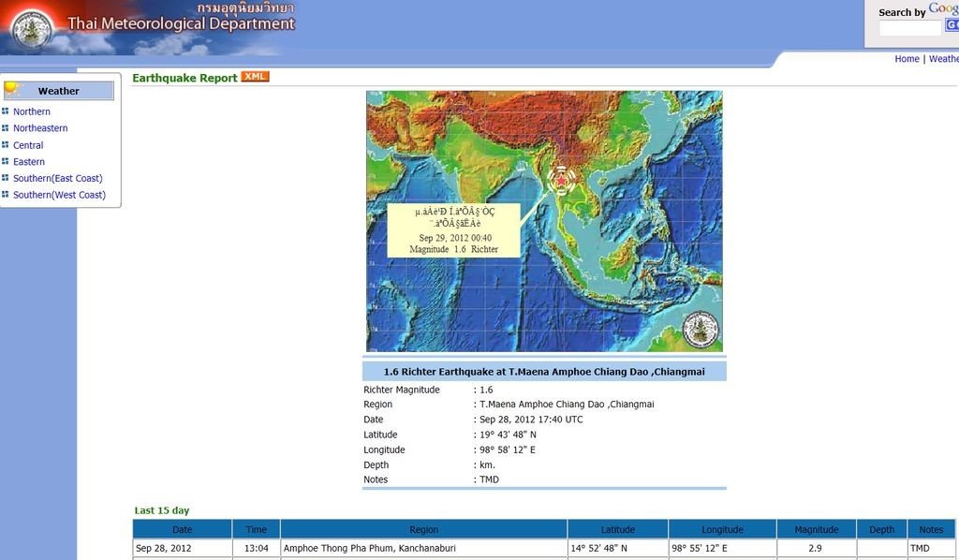Click the TMD seal on the map corner
959x560 pixels.
(700, 330)
